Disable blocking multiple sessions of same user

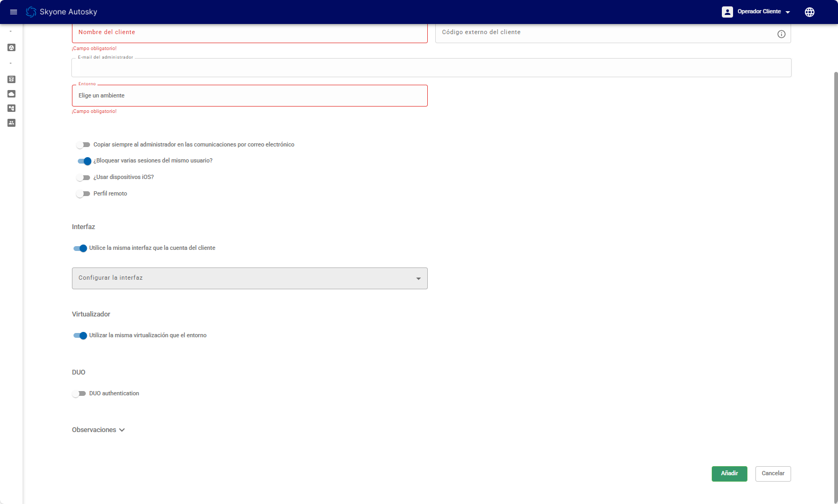tap(84, 161)
